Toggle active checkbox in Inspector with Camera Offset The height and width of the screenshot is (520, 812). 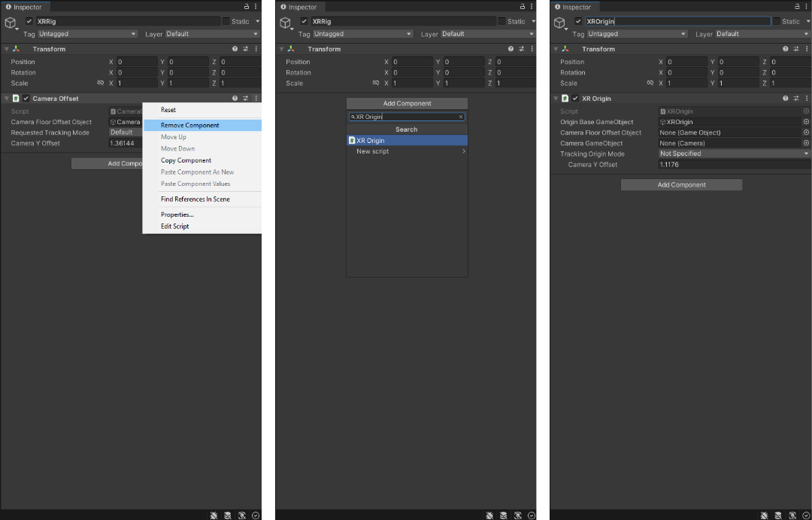pos(29,21)
